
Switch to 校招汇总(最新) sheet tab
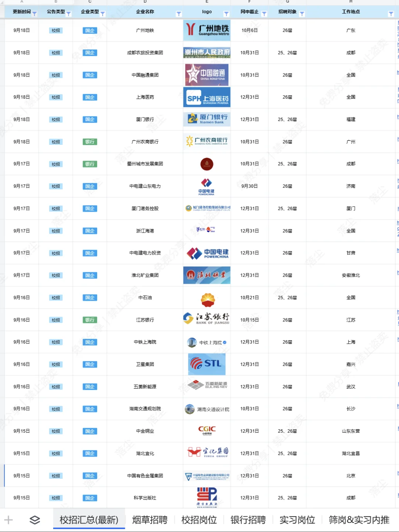[89, 520]
